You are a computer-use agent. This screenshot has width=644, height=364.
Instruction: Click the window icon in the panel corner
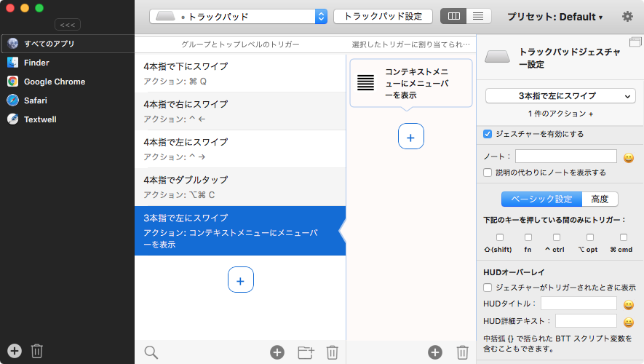point(635,41)
